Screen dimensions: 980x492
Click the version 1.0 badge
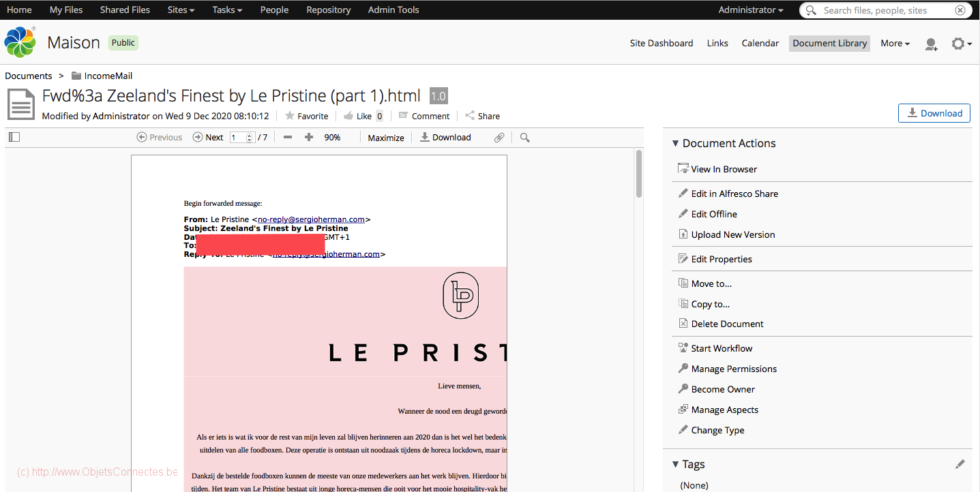coord(438,96)
